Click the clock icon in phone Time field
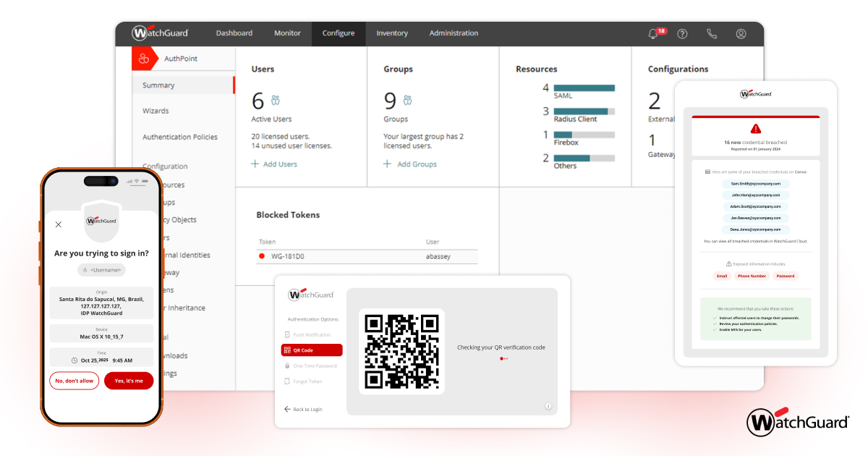The image size is (868, 456). (x=75, y=360)
